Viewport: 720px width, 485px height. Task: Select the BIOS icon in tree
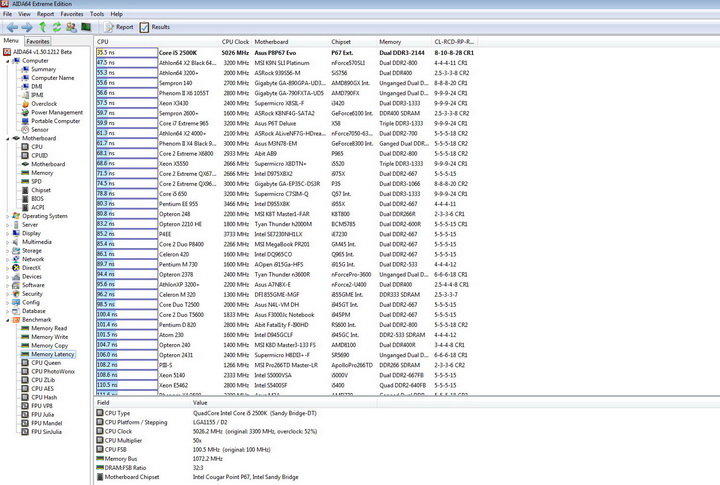(25, 199)
